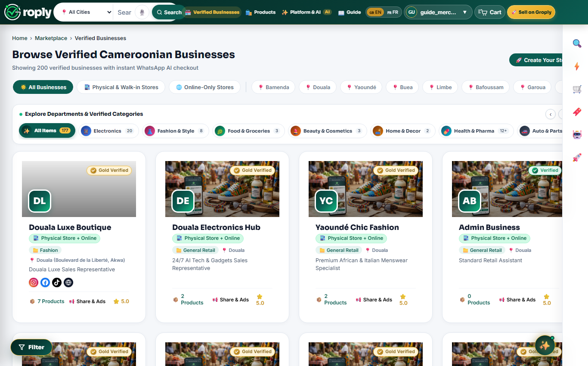The height and width of the screenshot is (366, 588).
Task: Open Douala Luxe Boutique's Instagram icon
Action: [x=34, y=282]
